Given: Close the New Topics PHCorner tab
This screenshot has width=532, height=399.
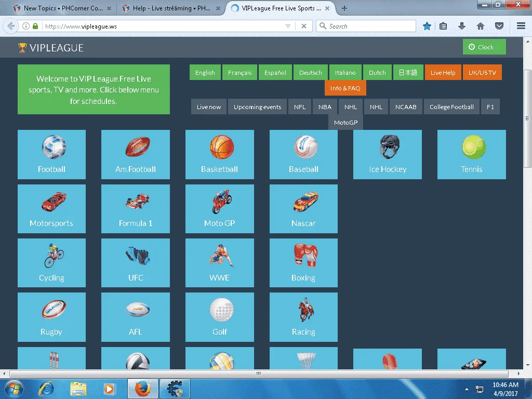Looking at the screenshot, I should [x=109, y=8].
